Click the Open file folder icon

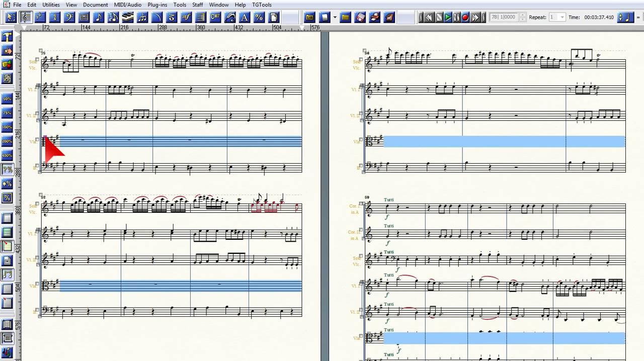coord(345,18)
